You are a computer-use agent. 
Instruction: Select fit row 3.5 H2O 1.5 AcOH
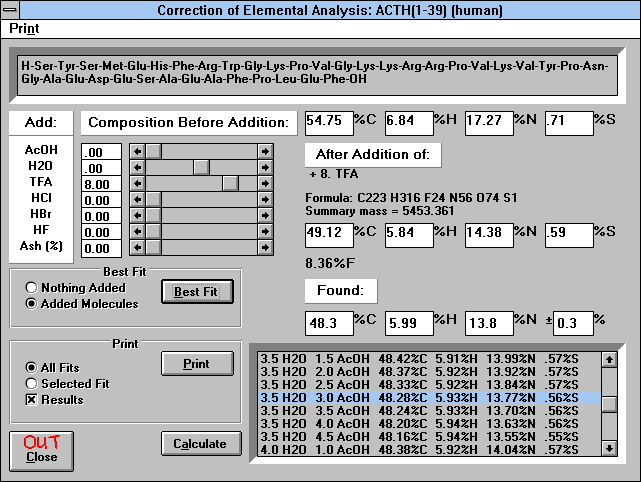pos(429,359)
